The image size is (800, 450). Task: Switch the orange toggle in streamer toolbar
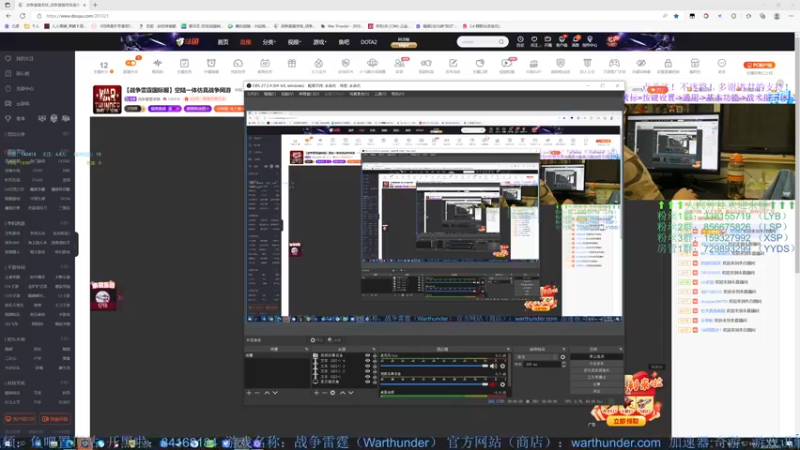[x=131, y=63]
